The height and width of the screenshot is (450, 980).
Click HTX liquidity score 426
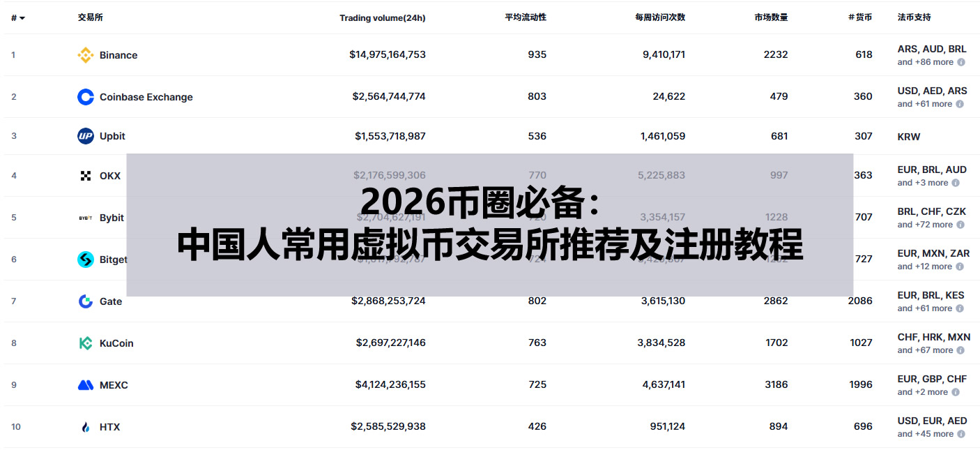537,426
